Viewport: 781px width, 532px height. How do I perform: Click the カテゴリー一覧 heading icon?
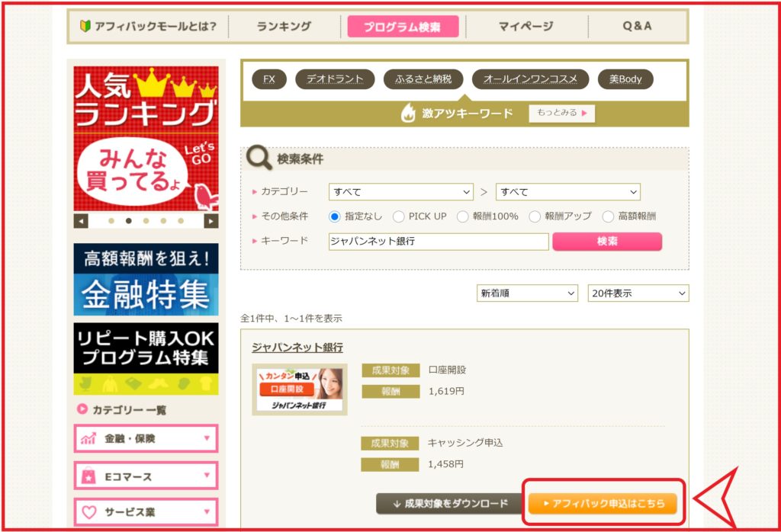[x=82, y=409]
